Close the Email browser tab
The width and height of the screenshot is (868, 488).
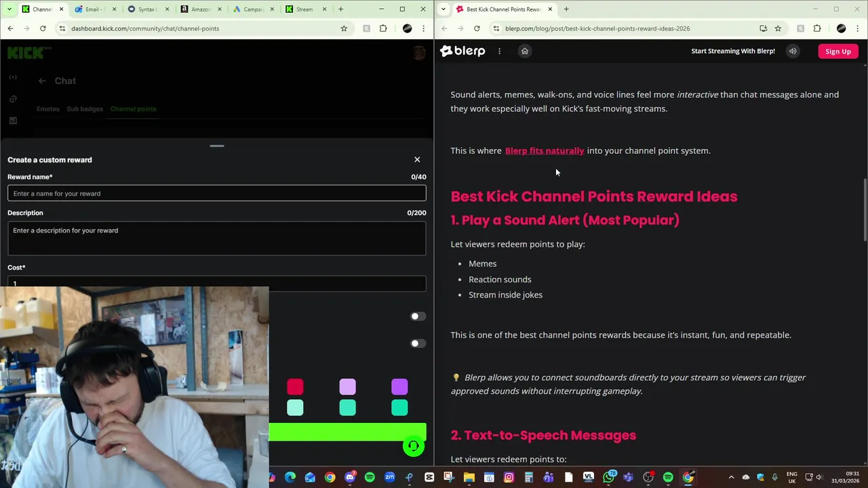115,9
